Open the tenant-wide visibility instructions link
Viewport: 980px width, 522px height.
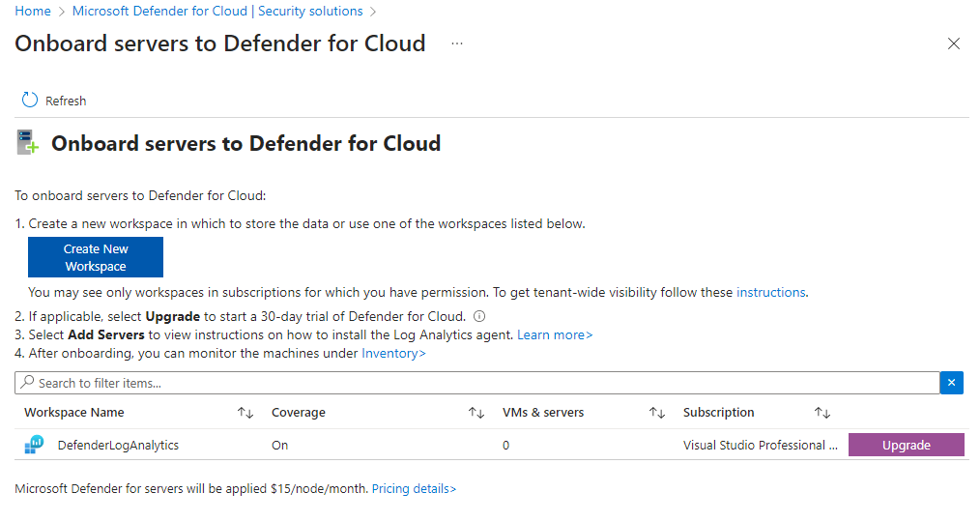point(770,292)
